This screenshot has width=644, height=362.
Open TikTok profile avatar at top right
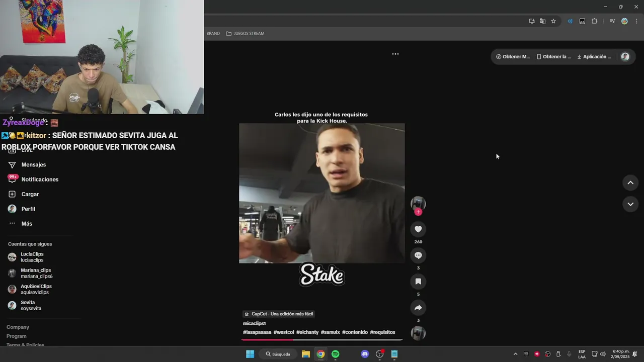[x=625, y=57]
